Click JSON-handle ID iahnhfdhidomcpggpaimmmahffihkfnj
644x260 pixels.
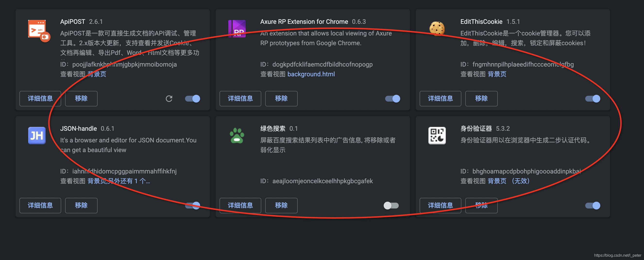119,171
